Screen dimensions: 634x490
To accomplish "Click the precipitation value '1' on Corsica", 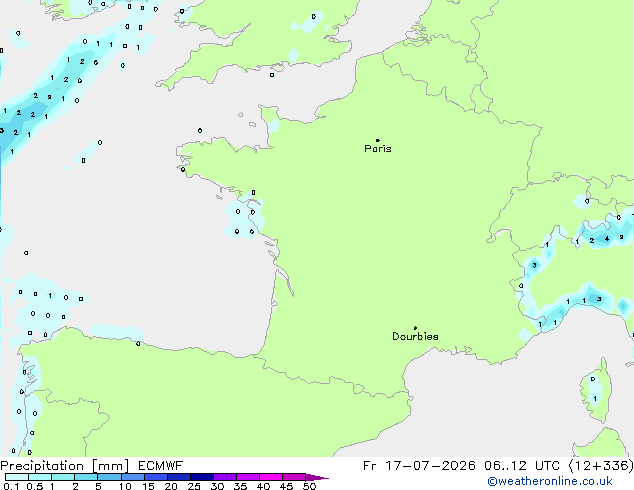I will click(x=595, y=399).
